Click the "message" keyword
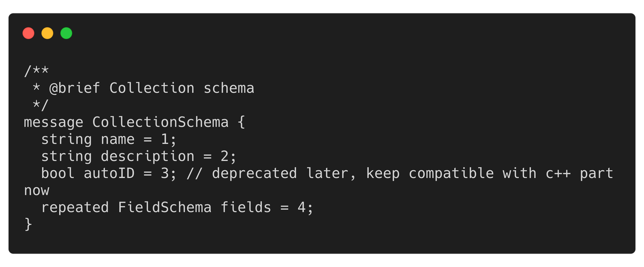The height and width of the screenshot is (267, 644). pyautogui.click(x=54, y=122)
